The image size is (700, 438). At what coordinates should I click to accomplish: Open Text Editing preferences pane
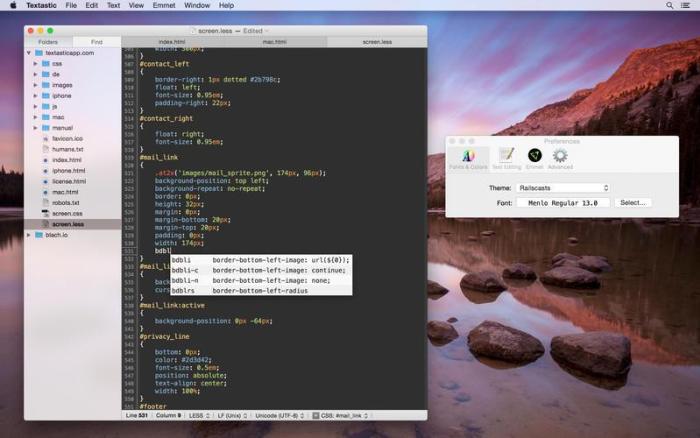[506, 157]
